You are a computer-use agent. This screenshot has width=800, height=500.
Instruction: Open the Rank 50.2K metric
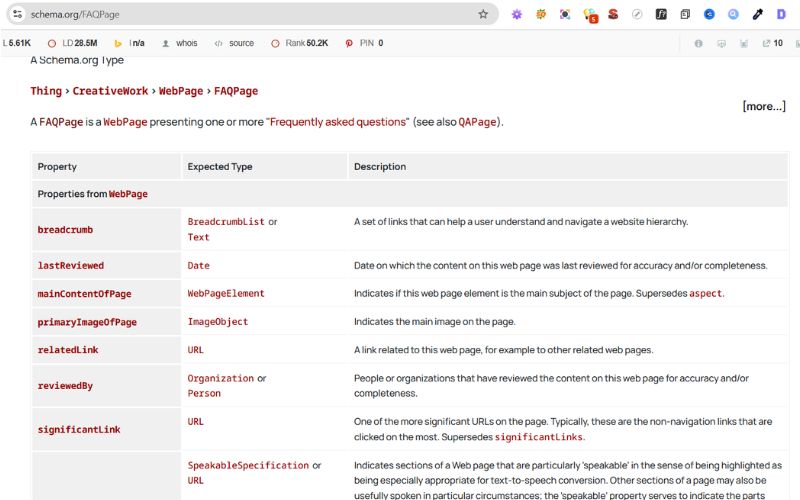tap(299, 43)
